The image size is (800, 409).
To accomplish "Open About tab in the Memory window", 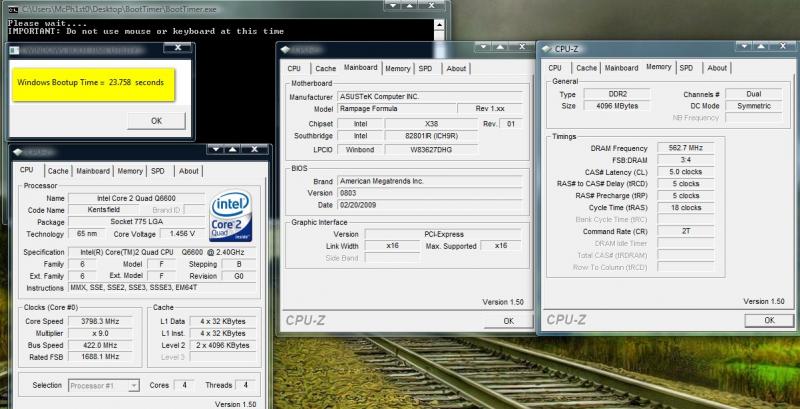I will click(x=717, y=68).
